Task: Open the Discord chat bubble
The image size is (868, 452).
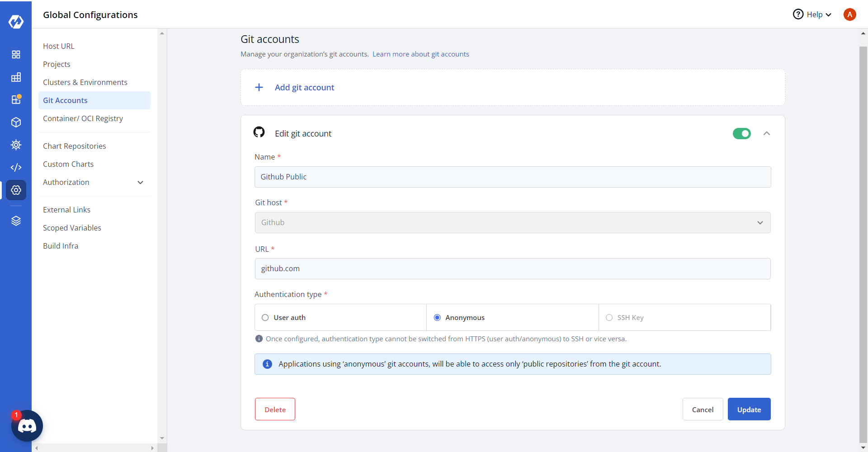Action: click(x=27, y=426)
